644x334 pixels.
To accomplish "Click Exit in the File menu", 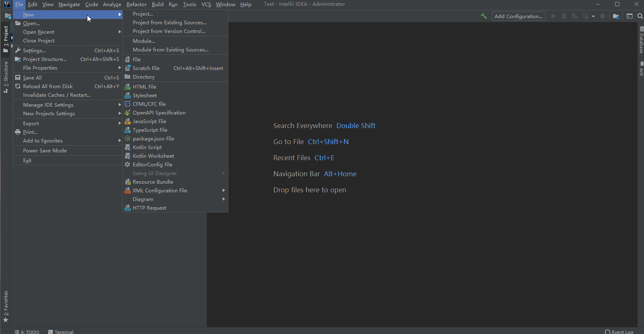I will [x=68, y=161].
